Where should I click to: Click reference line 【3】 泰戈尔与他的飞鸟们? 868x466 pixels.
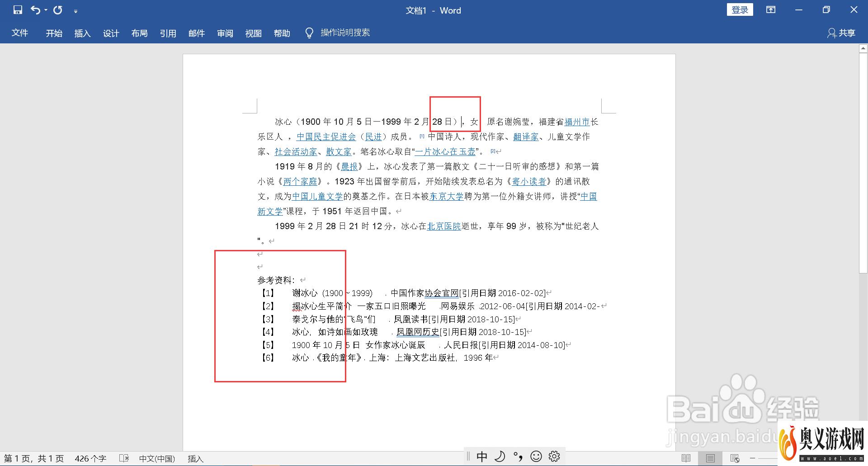(x=389, y=320)
